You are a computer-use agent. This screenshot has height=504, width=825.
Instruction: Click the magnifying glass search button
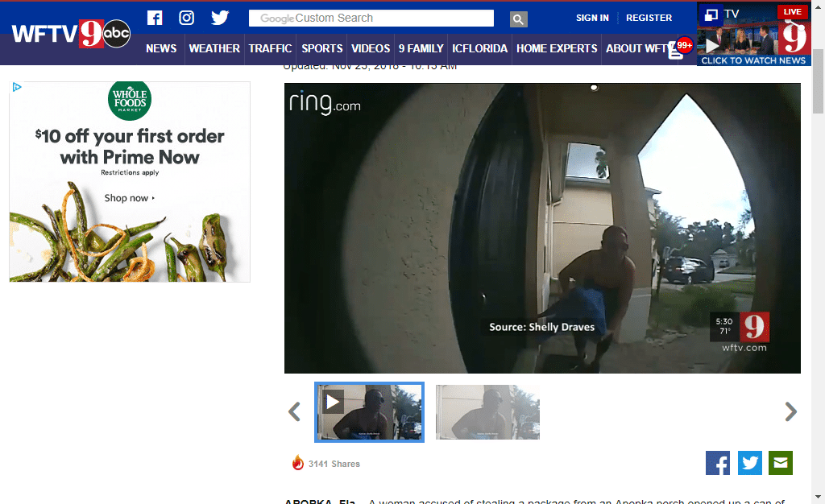[x=518, y=19]
